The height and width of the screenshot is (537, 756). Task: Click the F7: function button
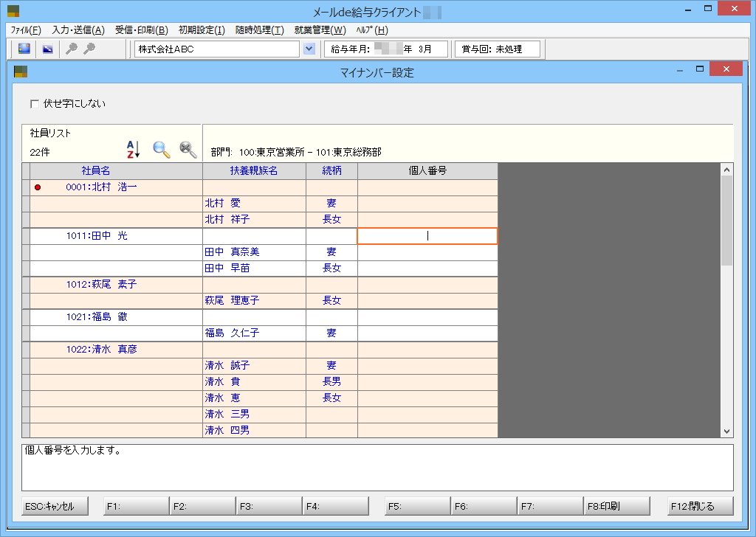click(551, 506)
